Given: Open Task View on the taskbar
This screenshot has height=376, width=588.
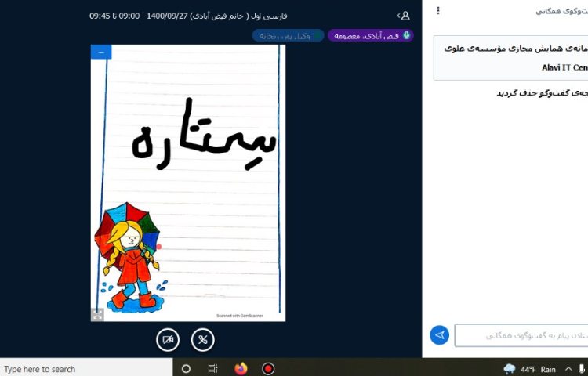Looking at the screenshot, I should (x=212, y=369).
